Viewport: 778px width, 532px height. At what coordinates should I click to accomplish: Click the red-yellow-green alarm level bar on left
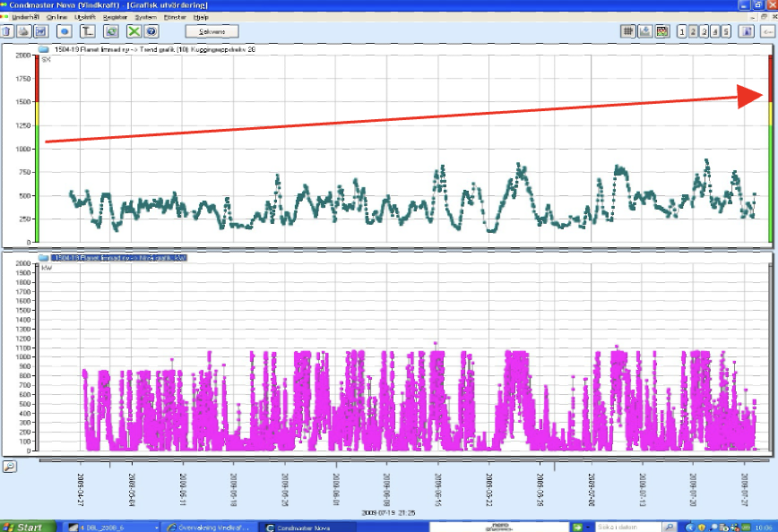36,148
